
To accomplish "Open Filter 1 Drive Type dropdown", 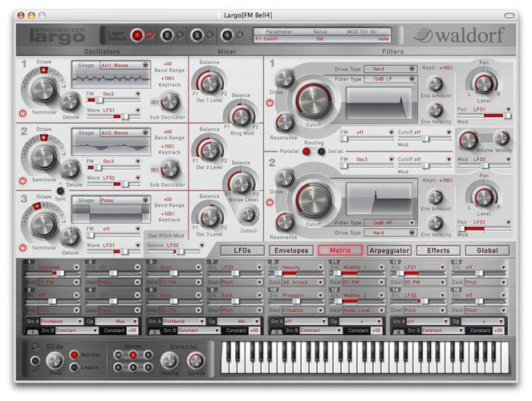I will [390, 69].
